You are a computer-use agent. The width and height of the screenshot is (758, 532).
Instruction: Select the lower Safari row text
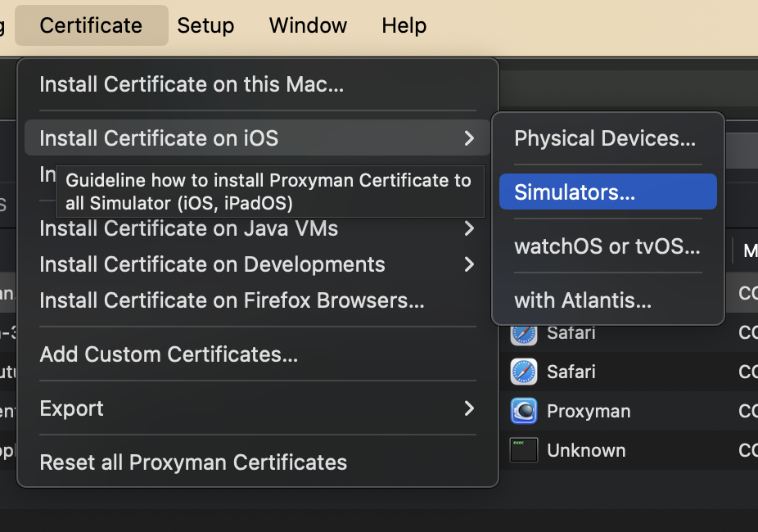(x=571, y=372)
